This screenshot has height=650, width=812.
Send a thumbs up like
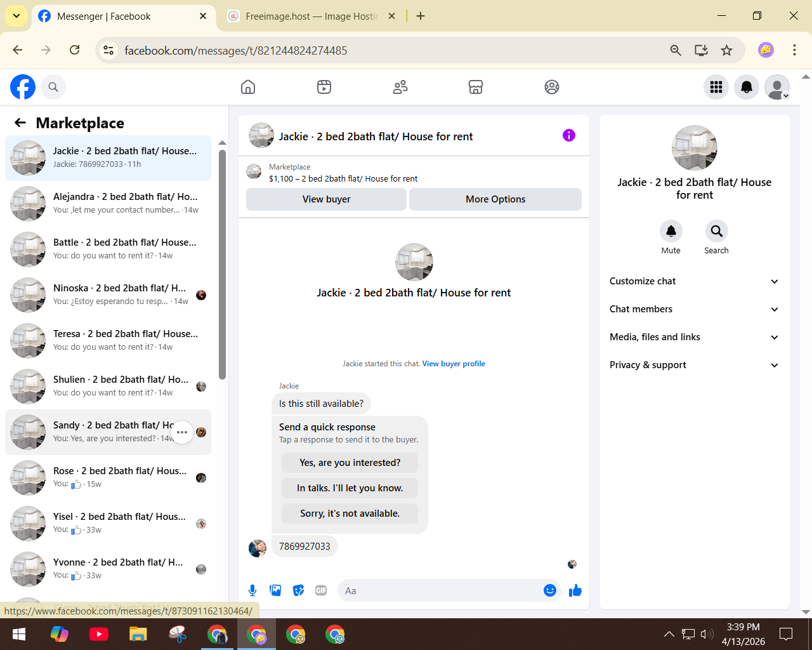pos(575,591)
